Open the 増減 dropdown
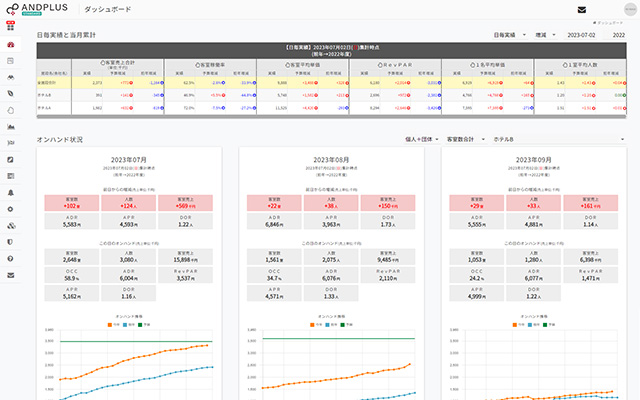The width and height of the screenshot is (640, 400). tap(546, 35)
